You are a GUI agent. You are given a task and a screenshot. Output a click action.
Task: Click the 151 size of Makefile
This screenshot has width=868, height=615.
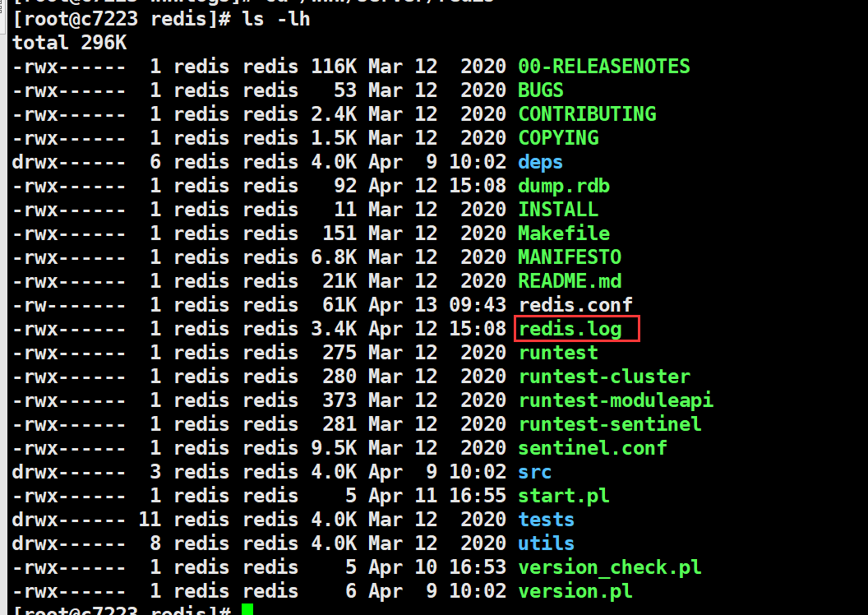340,233
